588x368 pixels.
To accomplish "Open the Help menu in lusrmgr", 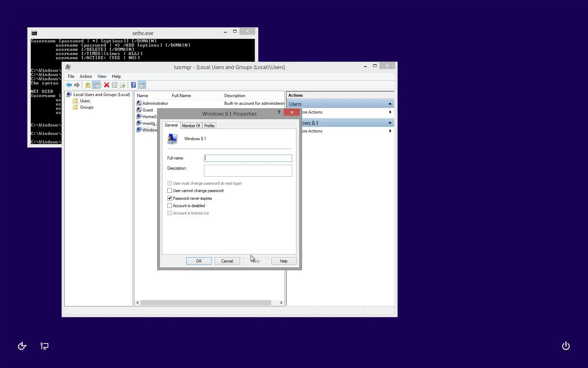I will click(116, 76).
